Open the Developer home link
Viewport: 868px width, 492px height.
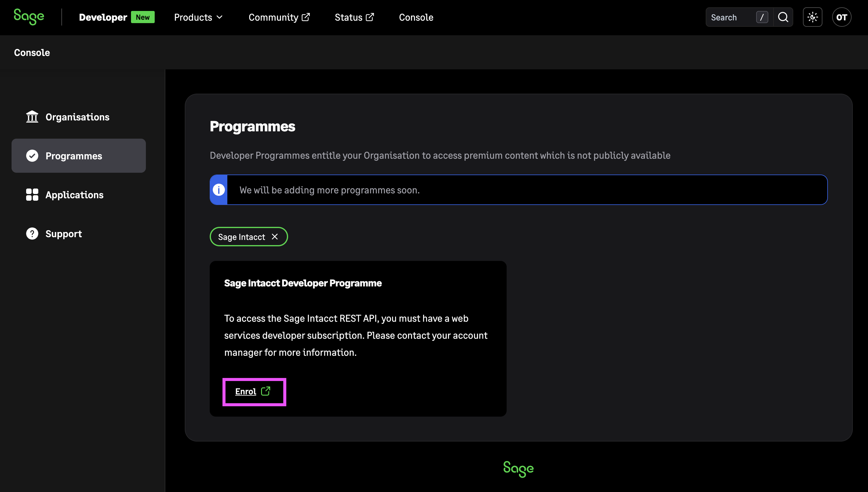(x=103, y=17)
